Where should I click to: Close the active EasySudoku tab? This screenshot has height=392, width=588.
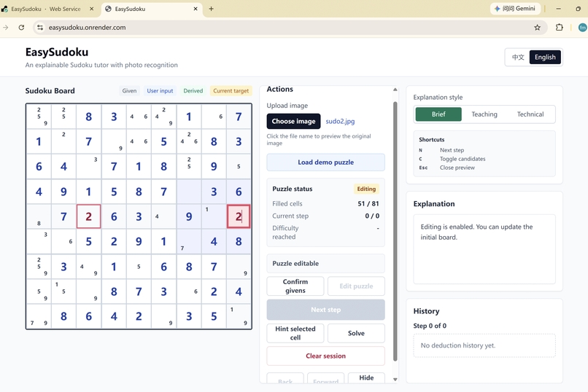196,9
